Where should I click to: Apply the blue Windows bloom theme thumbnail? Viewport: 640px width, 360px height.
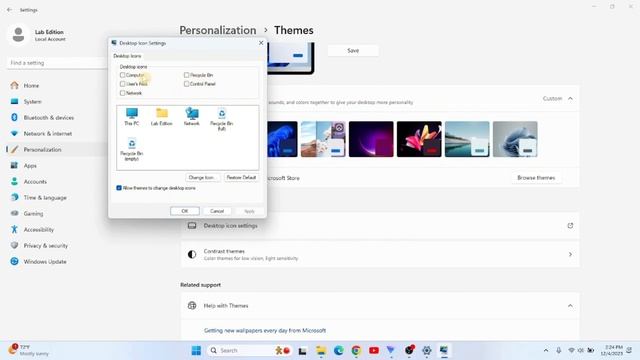point(282,139)
